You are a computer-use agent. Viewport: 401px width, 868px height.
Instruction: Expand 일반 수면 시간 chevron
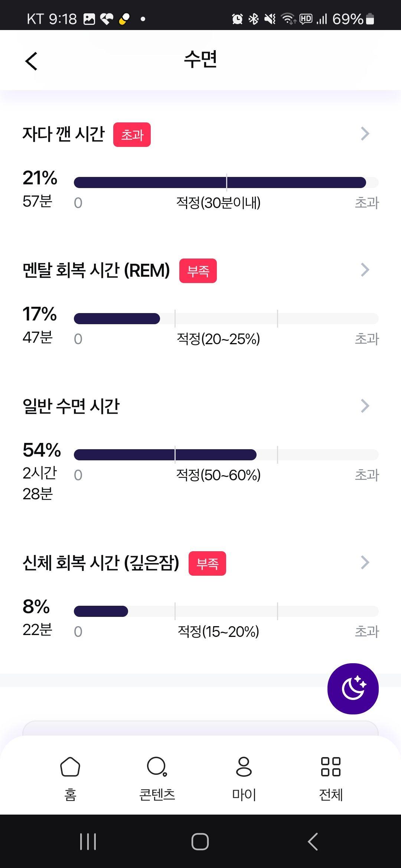point(365,406)
